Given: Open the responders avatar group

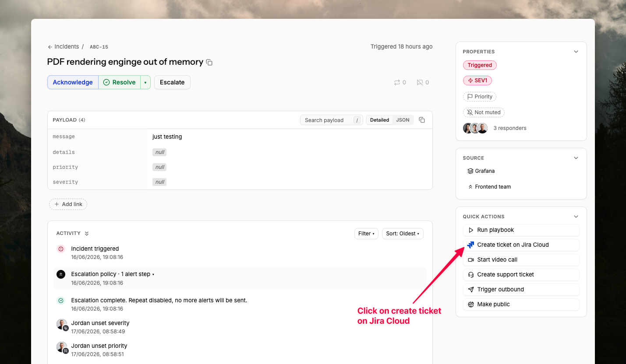Looking at the screenshot, I should pyautogui.click(x=475, y=128).
